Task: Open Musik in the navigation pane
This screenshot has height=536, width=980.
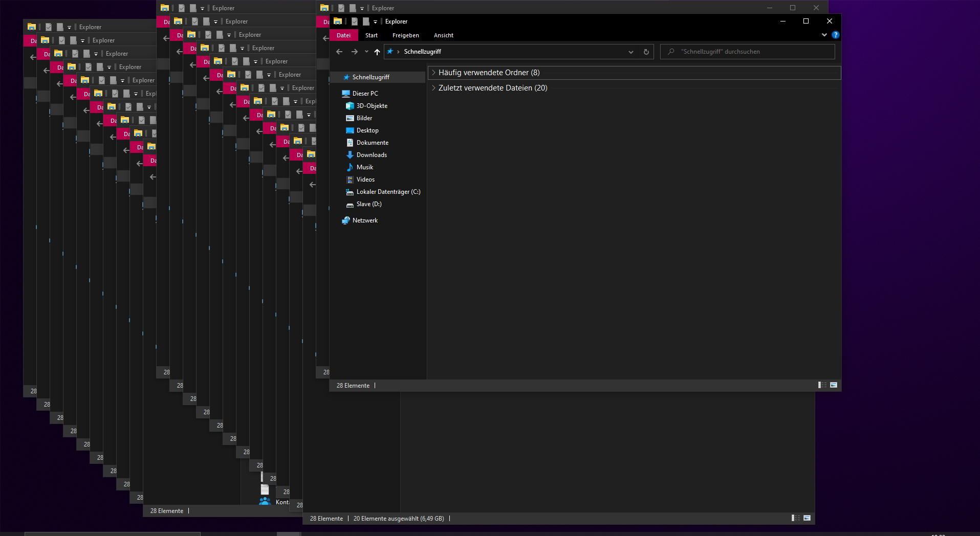Action: (365, 167)
